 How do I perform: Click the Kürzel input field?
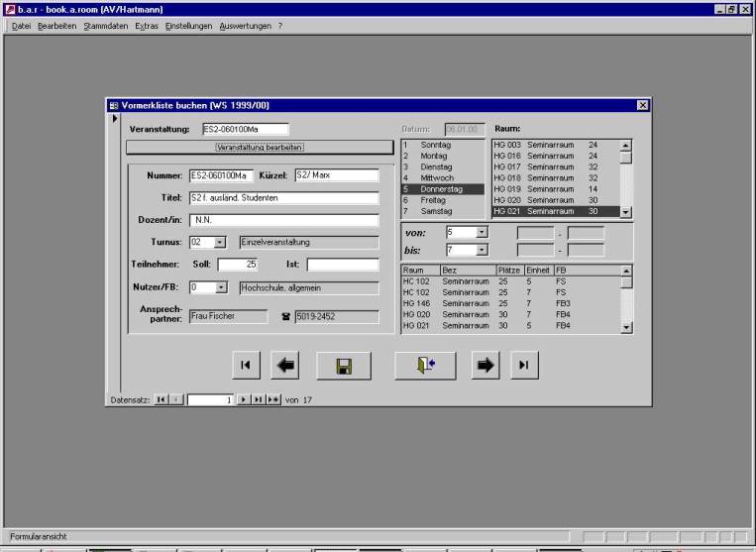[337, 175]
